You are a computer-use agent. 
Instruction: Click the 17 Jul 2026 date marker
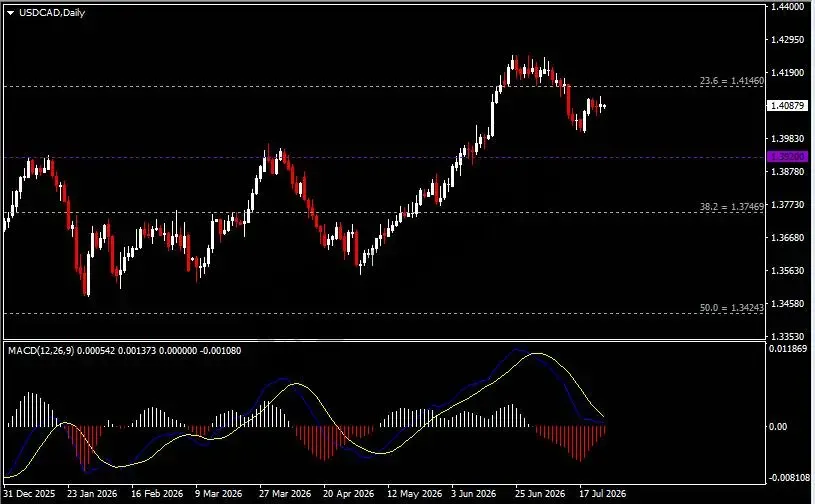(602, 493)
